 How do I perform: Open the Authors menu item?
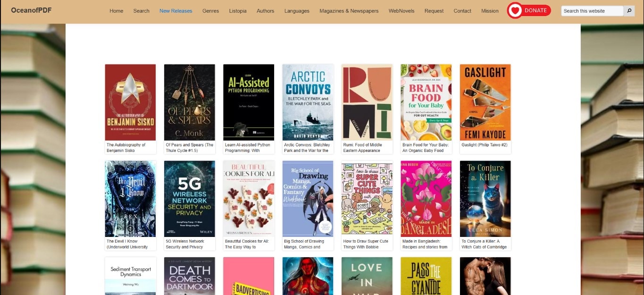coord(265,11)
